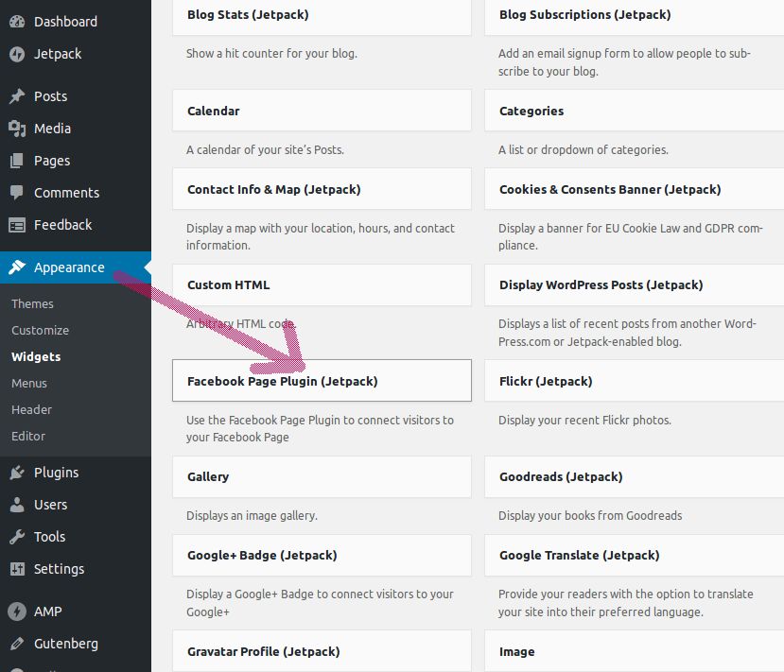Open the Dashboard menu
784x672 pixels.
[76, 22]
